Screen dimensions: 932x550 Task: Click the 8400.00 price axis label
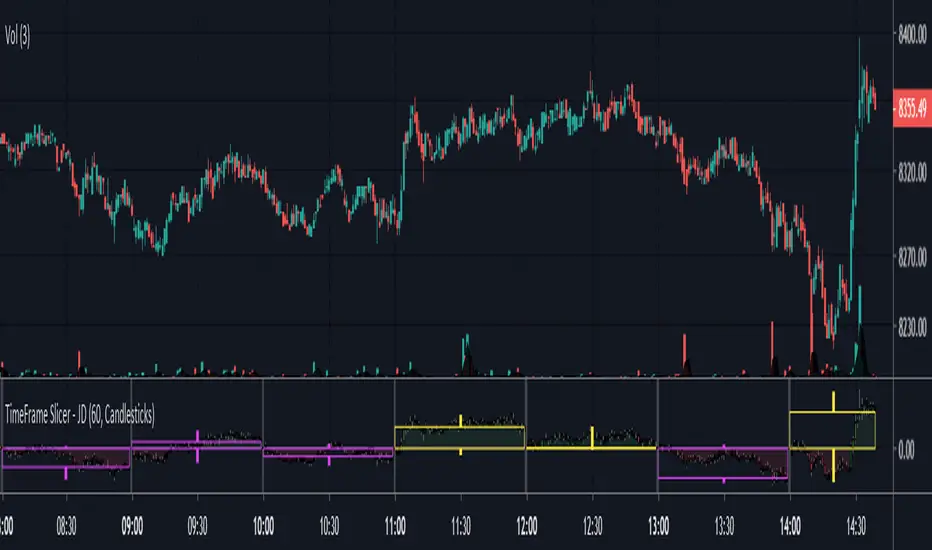[x=912, y=34]
